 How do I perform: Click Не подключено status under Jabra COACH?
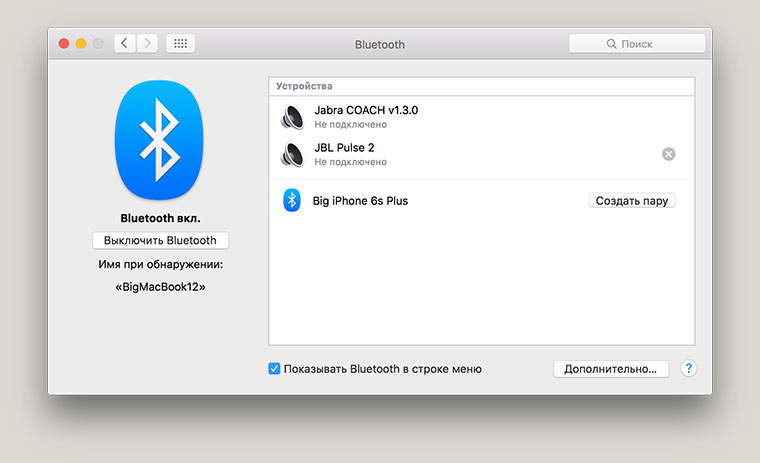click(350, 125)
